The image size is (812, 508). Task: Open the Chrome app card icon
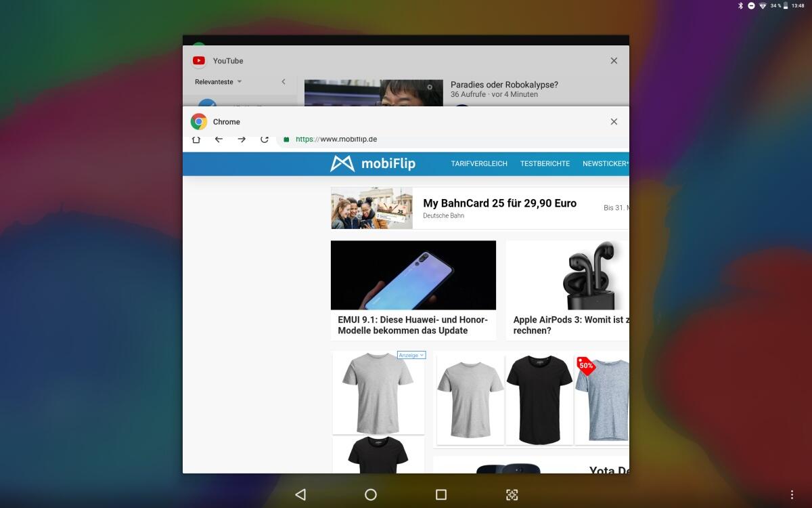199,122
